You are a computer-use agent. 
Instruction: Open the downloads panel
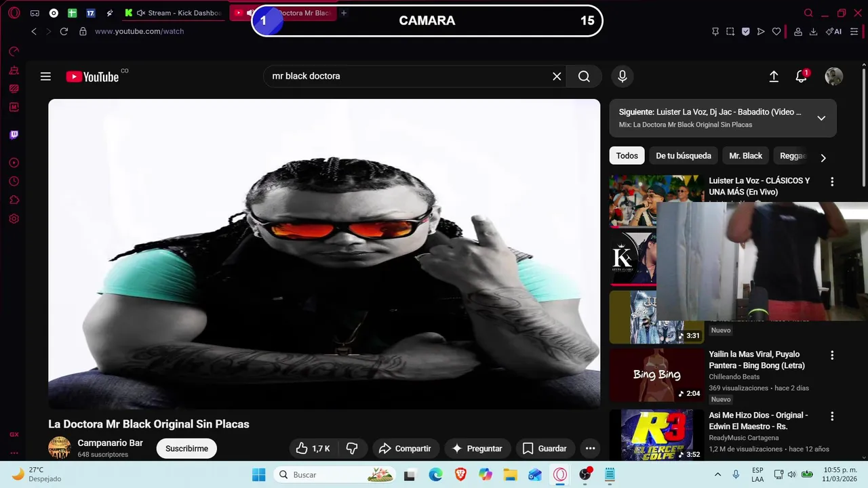click(x=813, y=31)
